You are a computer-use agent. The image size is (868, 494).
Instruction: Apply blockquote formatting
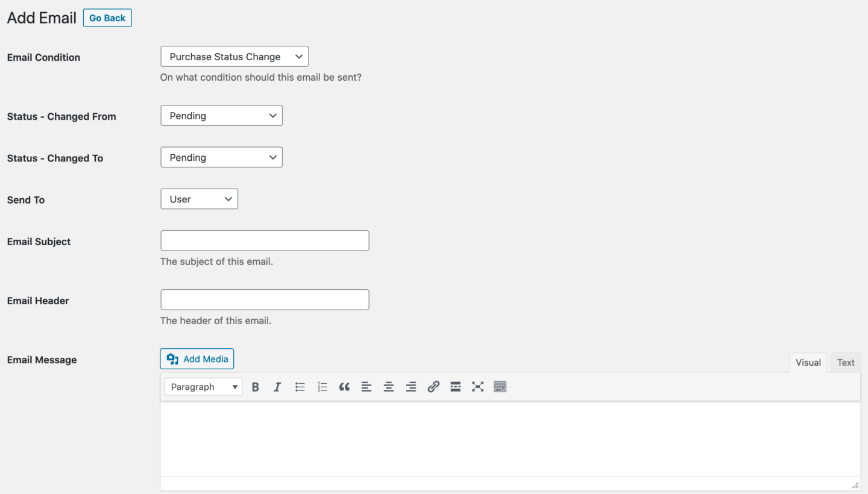coord(344,386)
